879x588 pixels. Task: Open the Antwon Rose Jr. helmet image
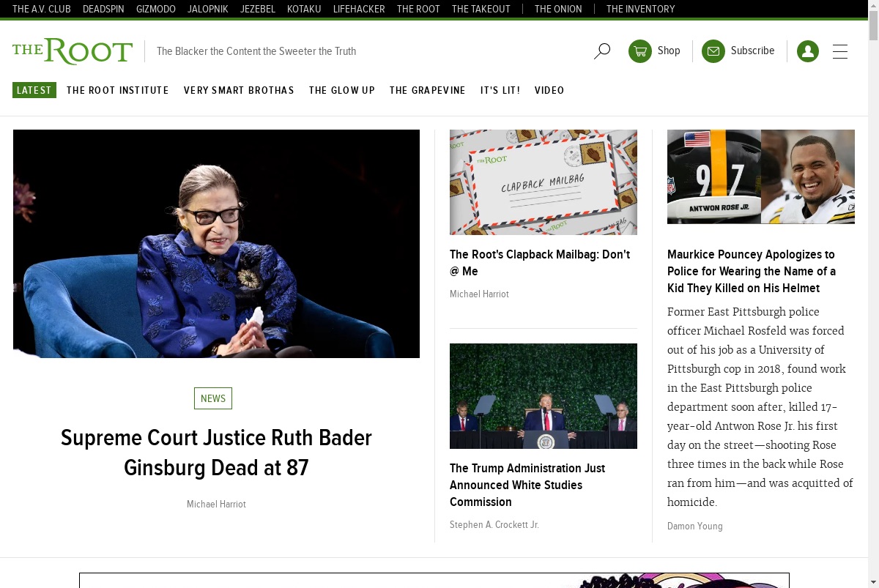761,176
